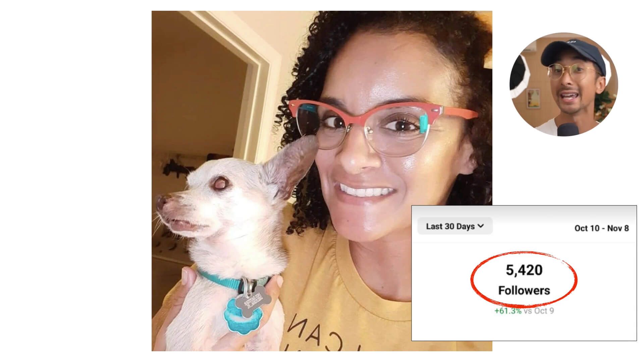Select the Oct 10 - Nov 8 date range

[601, 228]
